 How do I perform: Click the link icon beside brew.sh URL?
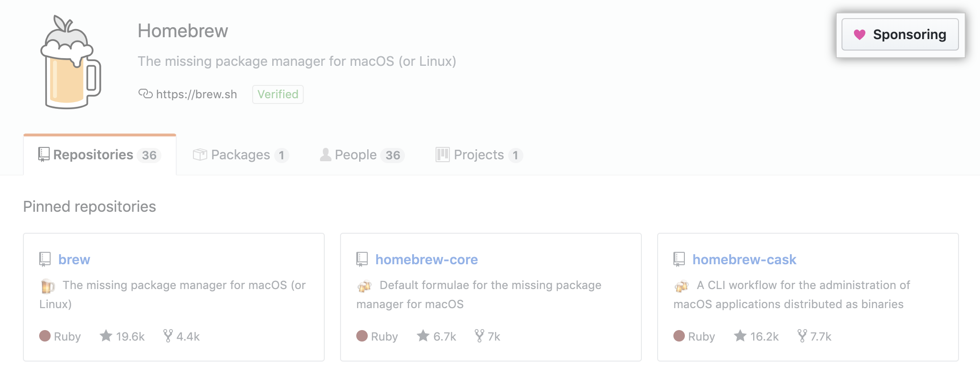(145, 93)
